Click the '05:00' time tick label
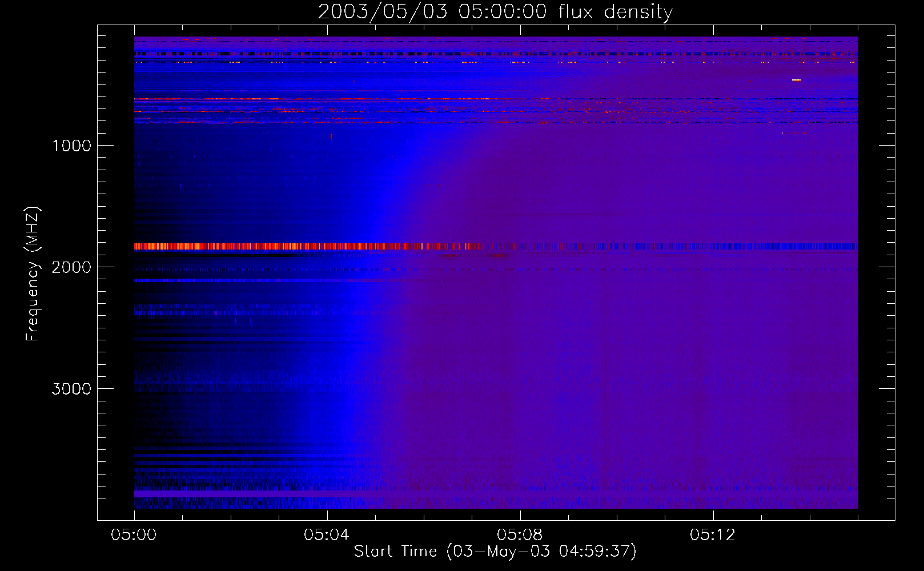The image size is (924, 571). tap(134, 535)
